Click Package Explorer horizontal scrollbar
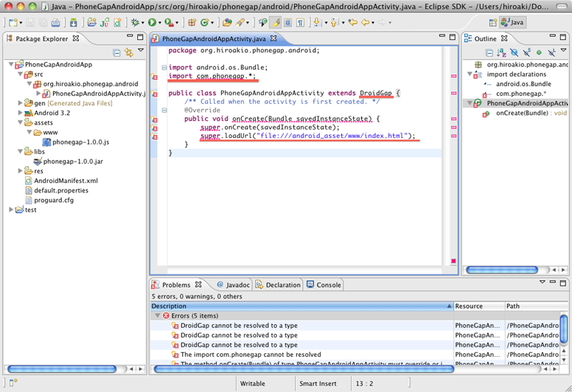Image resolution: width=572 pixels, height=392 pixels. 61,369
